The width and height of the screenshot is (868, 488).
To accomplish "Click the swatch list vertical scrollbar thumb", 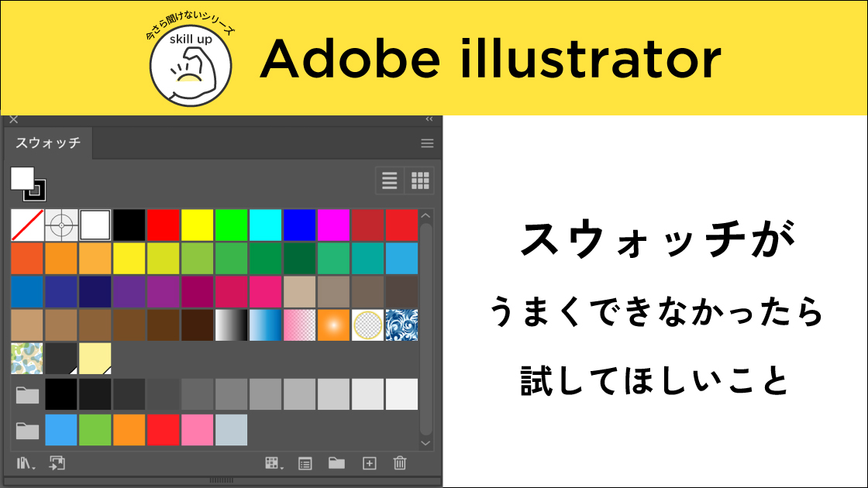I will 425,329.
